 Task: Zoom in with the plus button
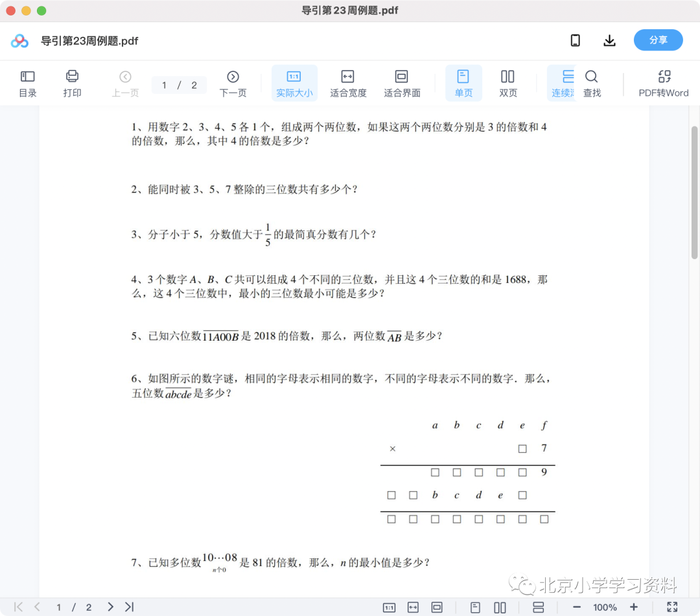tap(633, 607)
